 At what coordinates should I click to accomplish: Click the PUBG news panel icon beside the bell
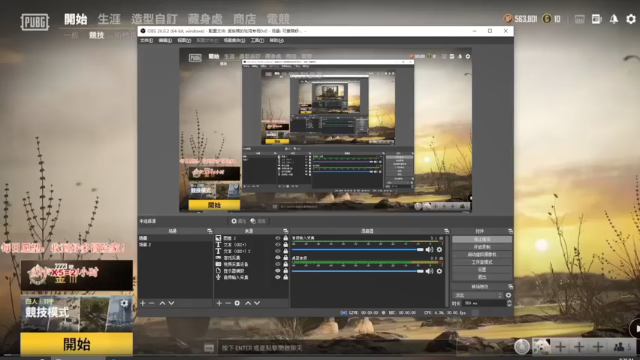[x=596, y=19]
